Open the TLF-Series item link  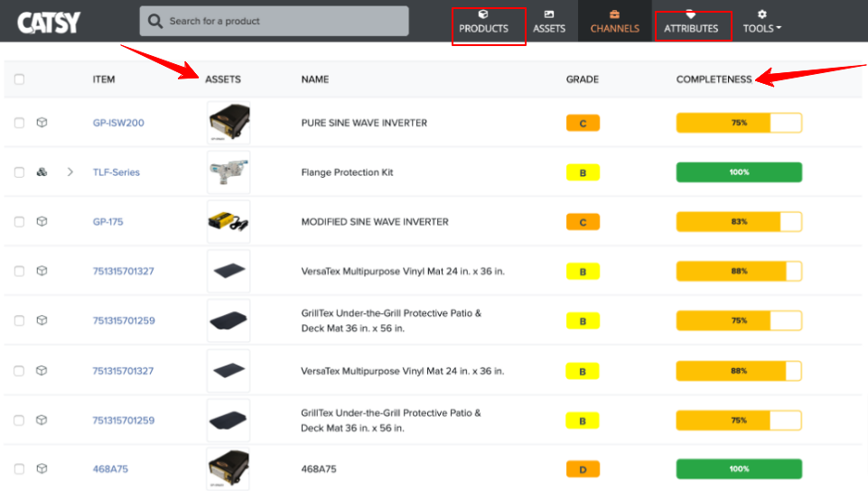(x=117, y=172)
